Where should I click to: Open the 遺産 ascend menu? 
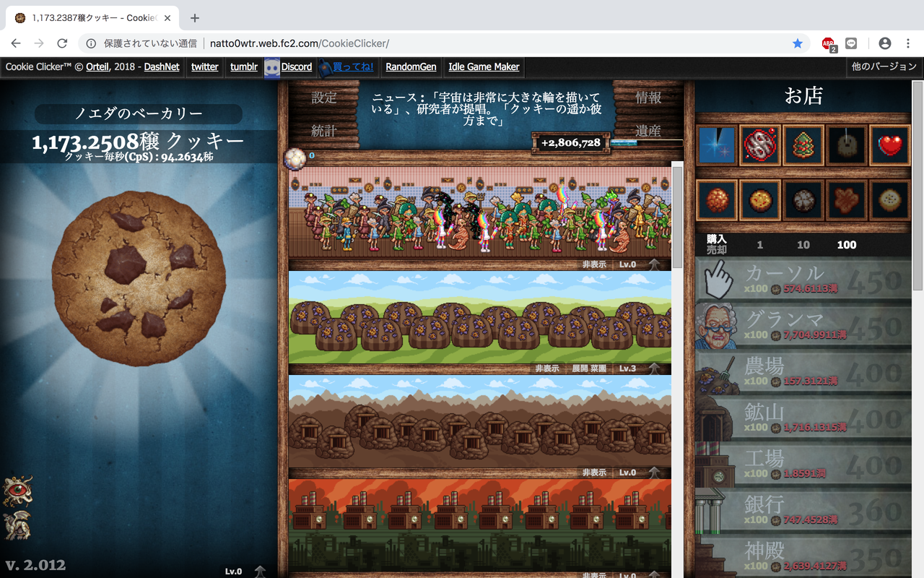(648, 131)
